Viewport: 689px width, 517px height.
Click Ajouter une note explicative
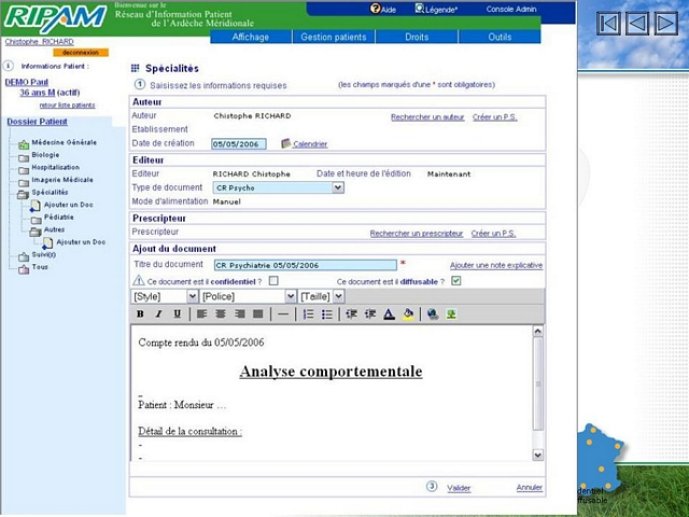[x=496, y=265]
